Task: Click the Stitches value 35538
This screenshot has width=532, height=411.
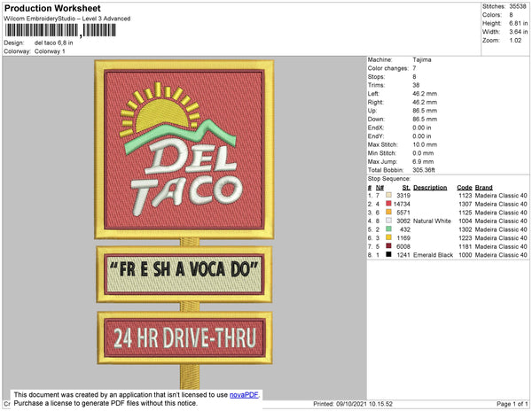Action: pos(518,6)
